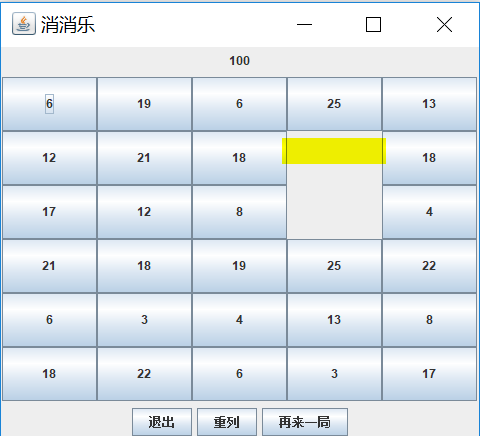The width and height of the screenshot is (480, 436).
Task: Pick the 6 tile left of 3
Action: (x=49, y=320)
